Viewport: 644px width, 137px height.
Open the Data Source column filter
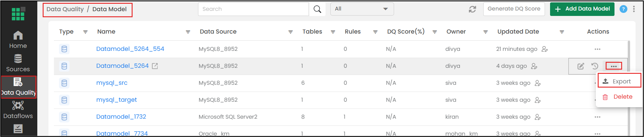pyautogui.click(x=291, y=32)
